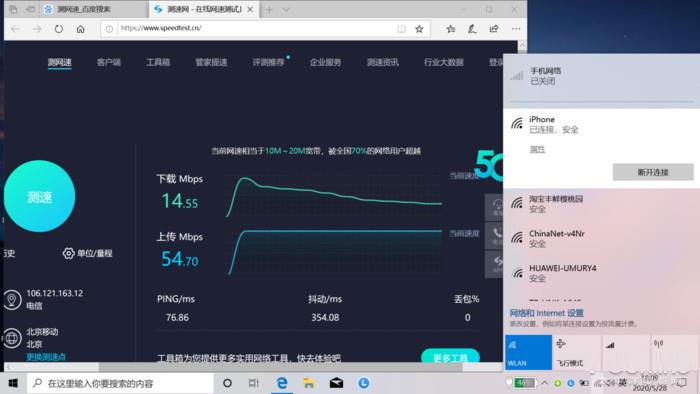The image size is (700, 394).
Task: Click the 更多工具 button
Action: point(450,357)
